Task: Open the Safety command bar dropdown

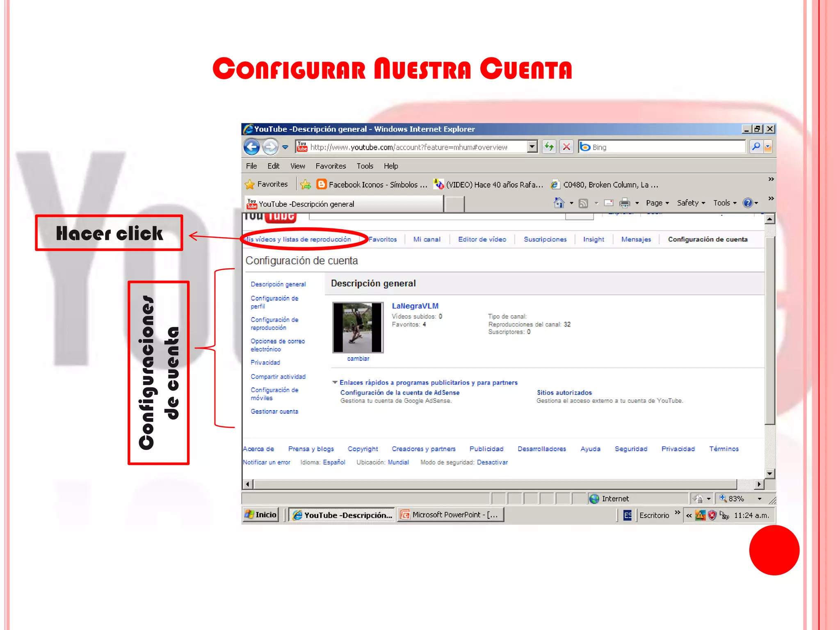Action: 691,203
